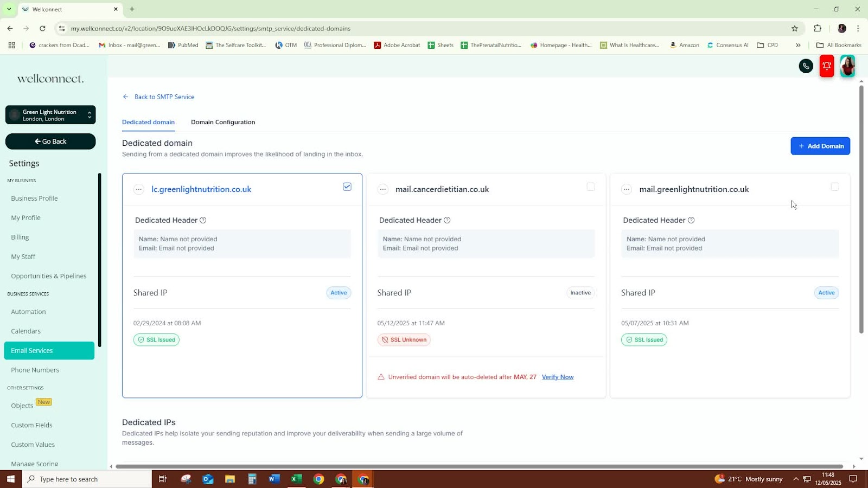The height and width of the screenshot is (488, 868).
Task: Open My Profile settings
Action: (x=25, y=218)
